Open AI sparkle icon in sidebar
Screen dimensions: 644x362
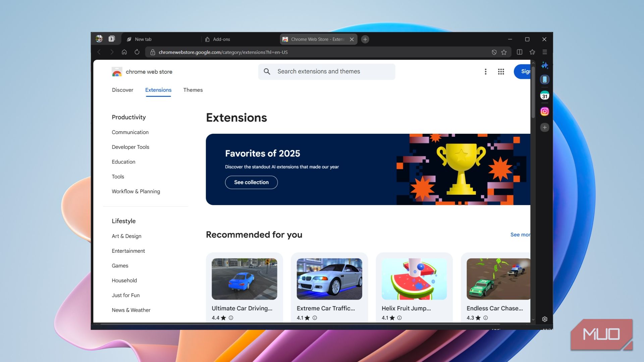click(x=545, y=65)
